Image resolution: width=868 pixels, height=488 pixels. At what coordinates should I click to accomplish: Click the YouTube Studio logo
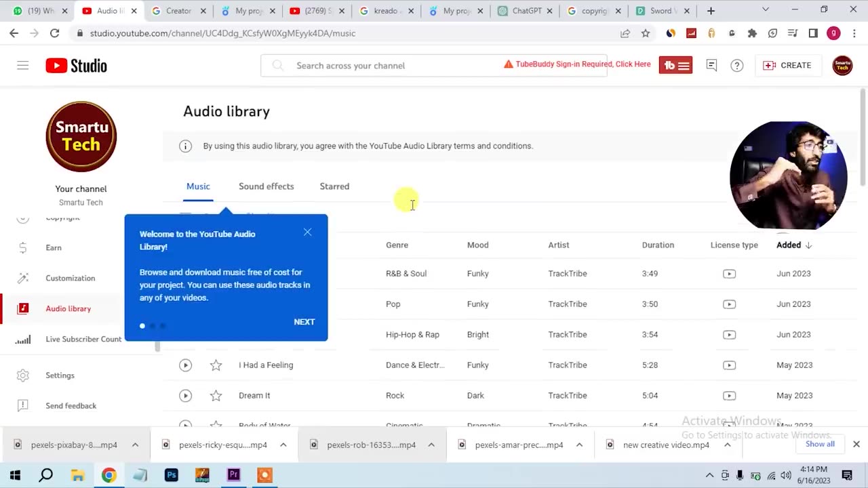pos(76,65)
